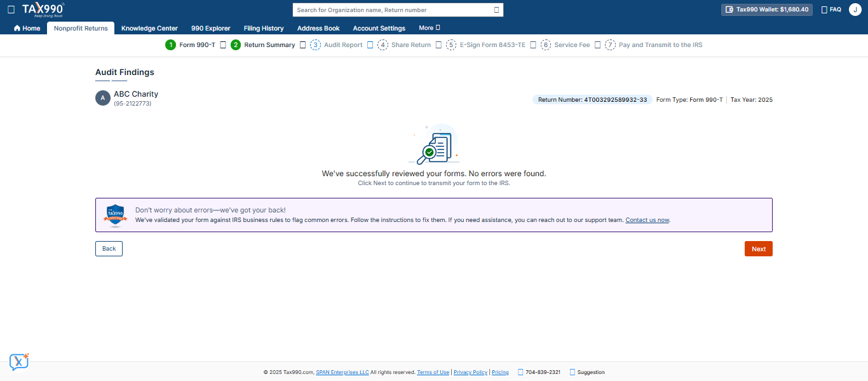The height and width of the screenshot is (381, 868).
Task: Click the Tax990 shield badge icon
Action: click(115, 215)
